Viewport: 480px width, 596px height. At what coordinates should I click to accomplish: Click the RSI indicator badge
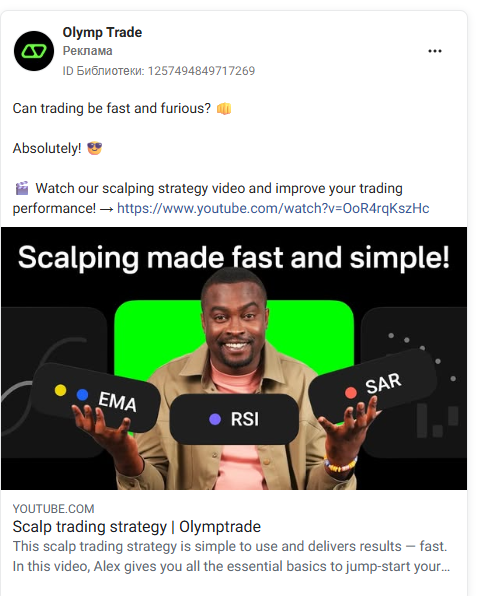click(x=234, y=419)
